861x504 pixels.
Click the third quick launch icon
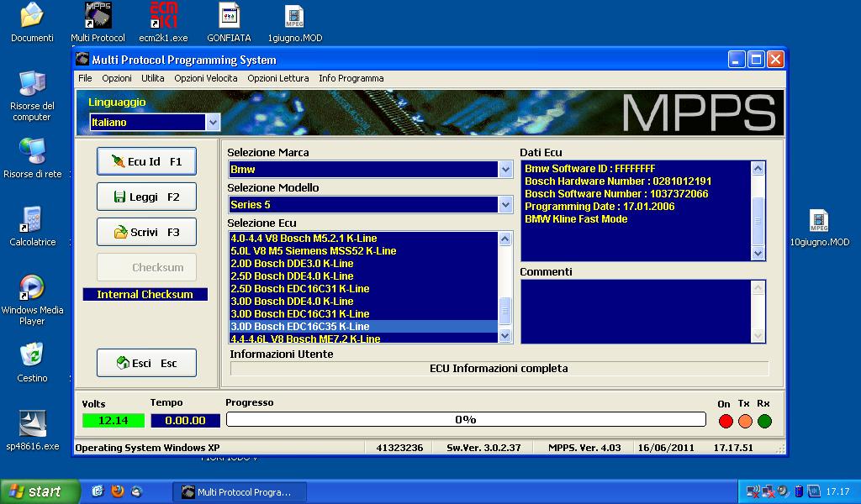click(x=137, y=491)
